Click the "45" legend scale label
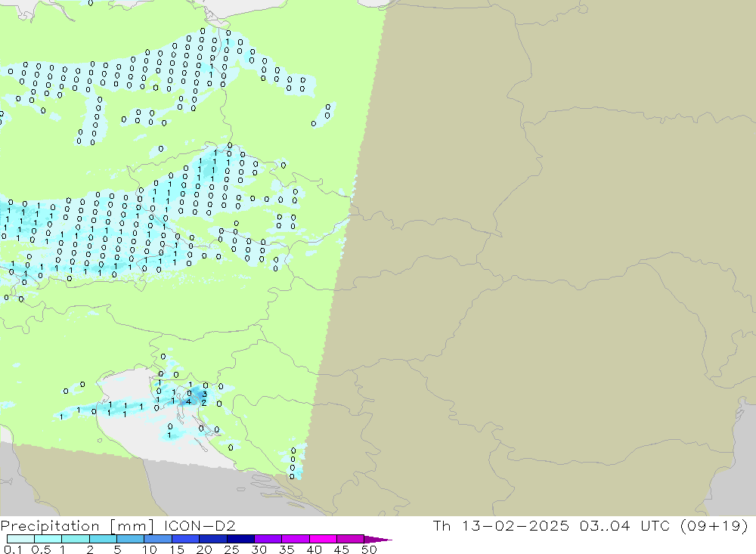756x554 pixels. (342, 549)
